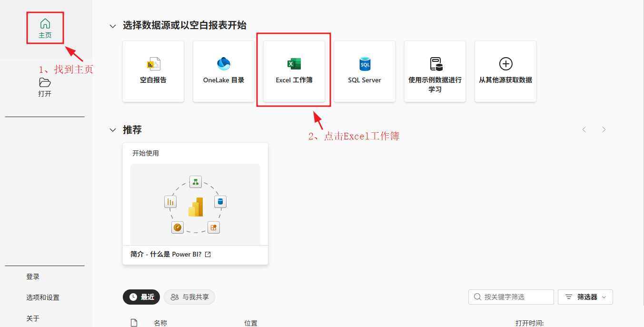Viewport: 644px width, 327px height.
Task: Switch to the Recent (最近) tab
Action: coord(141,297)
